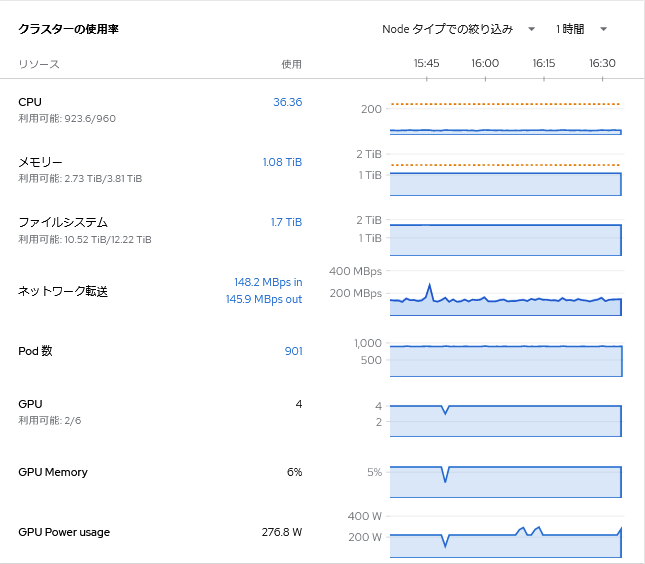This screenshot has width=645, height=564.
Task: Click the orange CPU limit dotted line
Action: (506, 104)
